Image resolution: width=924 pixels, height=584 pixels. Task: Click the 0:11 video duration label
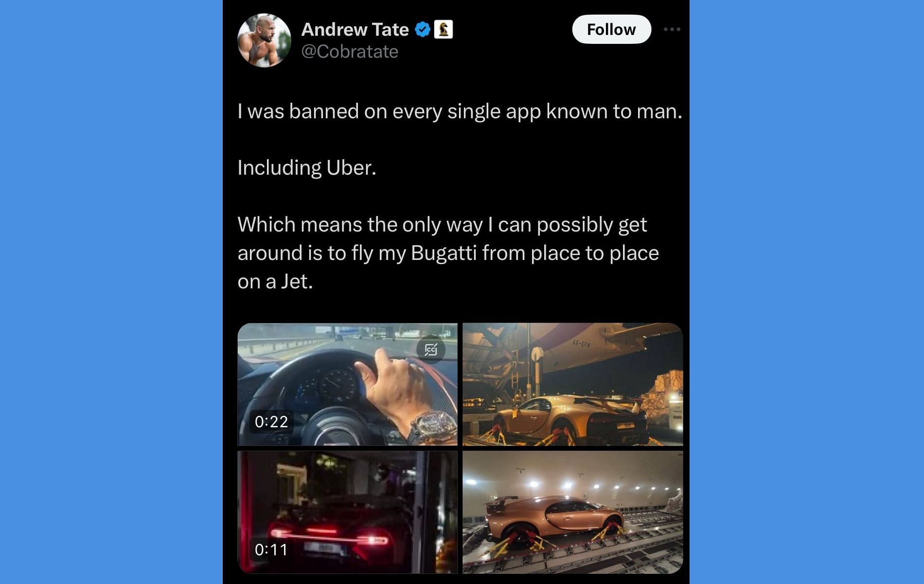tap(271, 550)
